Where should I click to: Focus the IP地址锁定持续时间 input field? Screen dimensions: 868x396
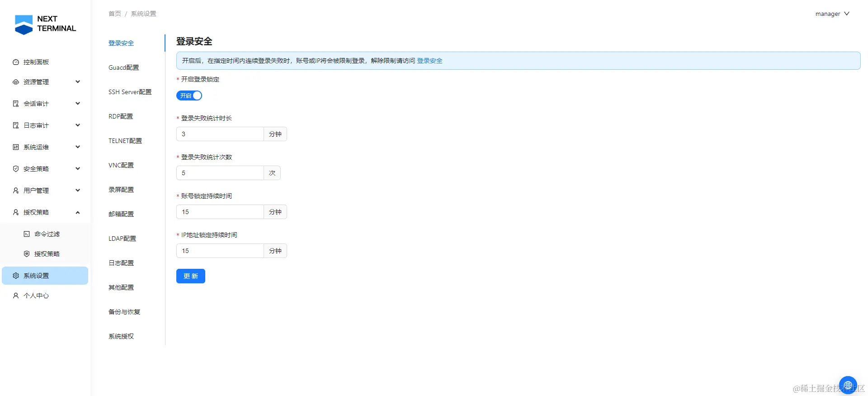point(220,251)
